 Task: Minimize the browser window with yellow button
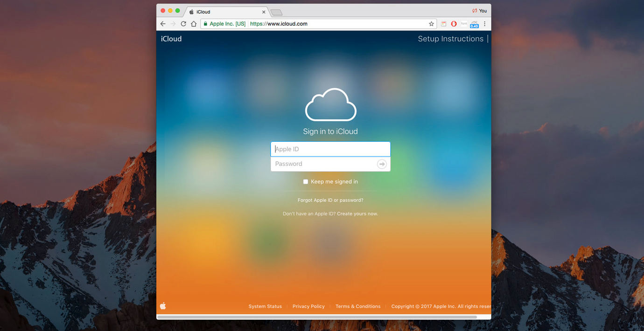tap(170, 11)
